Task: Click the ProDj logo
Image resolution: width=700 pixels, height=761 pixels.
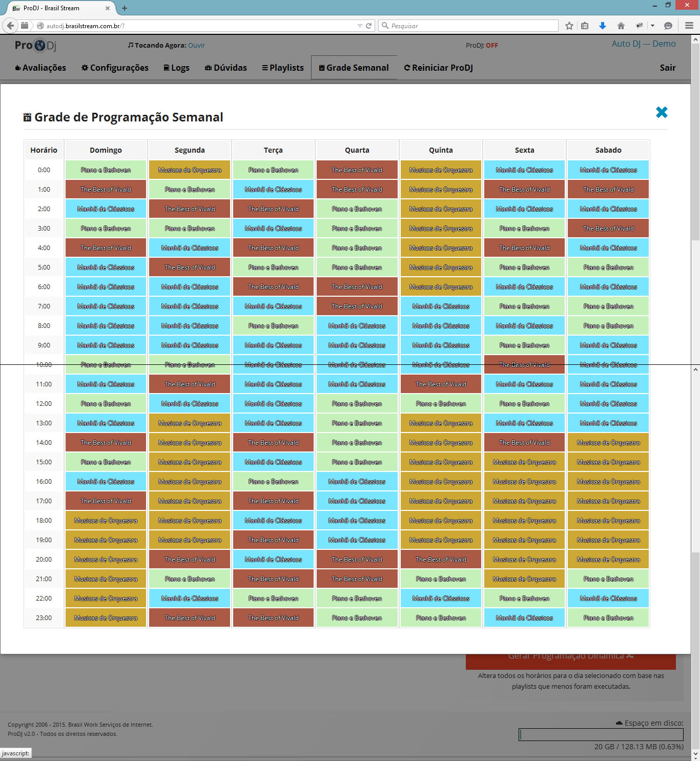Action: point(35,45)
